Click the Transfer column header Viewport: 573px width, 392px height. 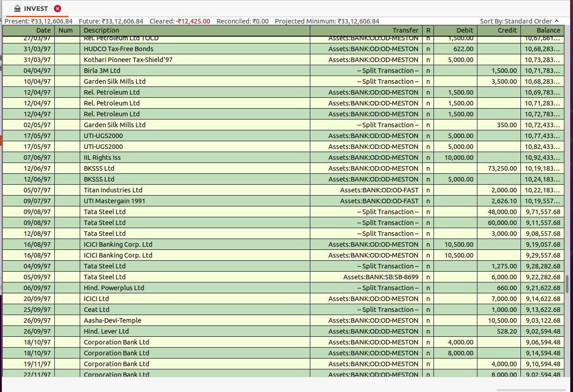(x=366, y=30)
